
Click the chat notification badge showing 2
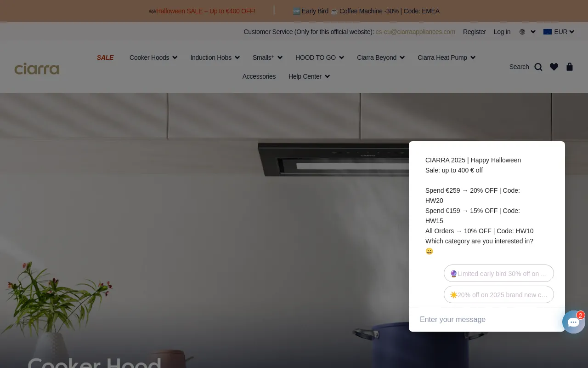[x=580, y=316]
